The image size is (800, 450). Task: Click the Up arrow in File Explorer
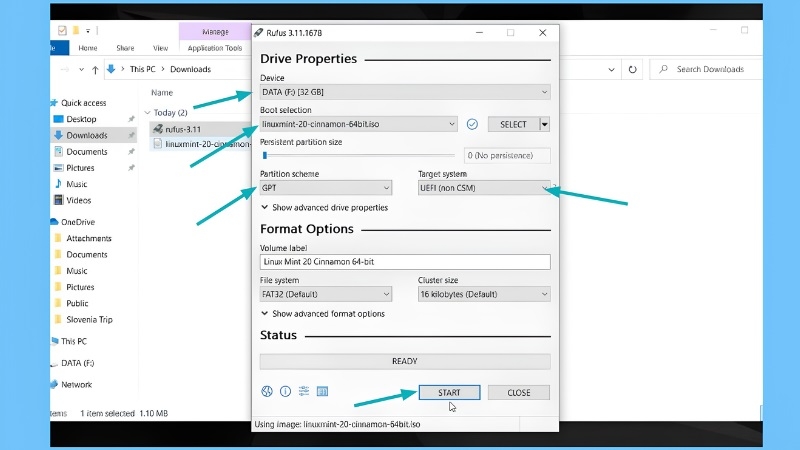click(95, 69)
